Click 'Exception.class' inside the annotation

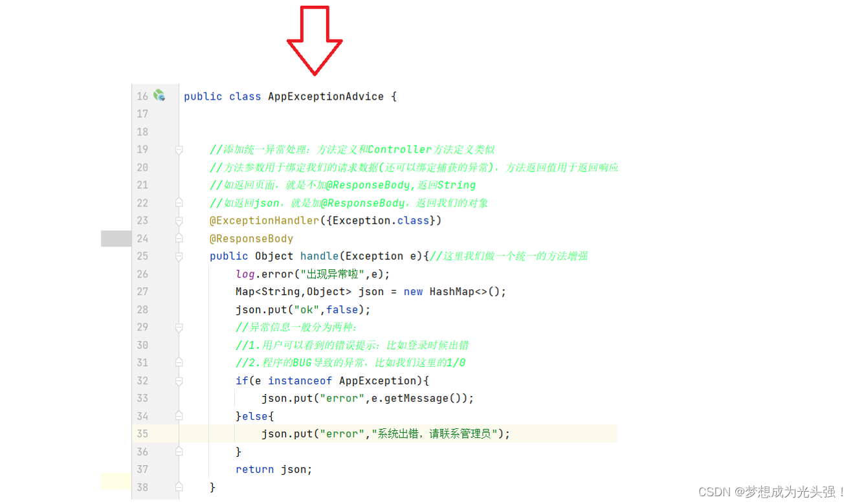tap(381, 221)
